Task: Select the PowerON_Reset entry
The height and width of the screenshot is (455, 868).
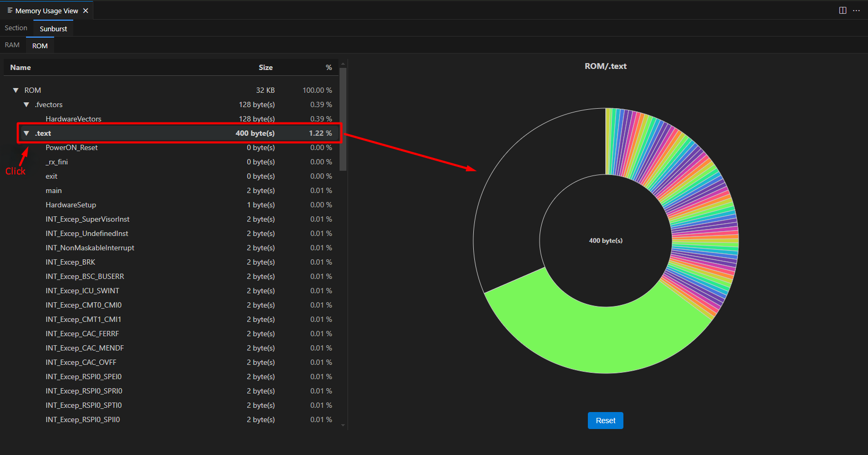Action: [x=72, y=148]
